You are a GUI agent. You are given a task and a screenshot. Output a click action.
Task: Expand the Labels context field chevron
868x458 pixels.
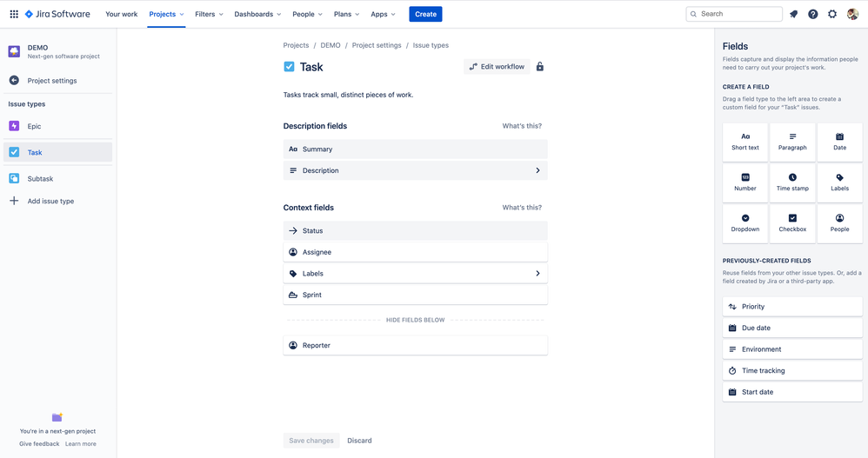[537, 273]
